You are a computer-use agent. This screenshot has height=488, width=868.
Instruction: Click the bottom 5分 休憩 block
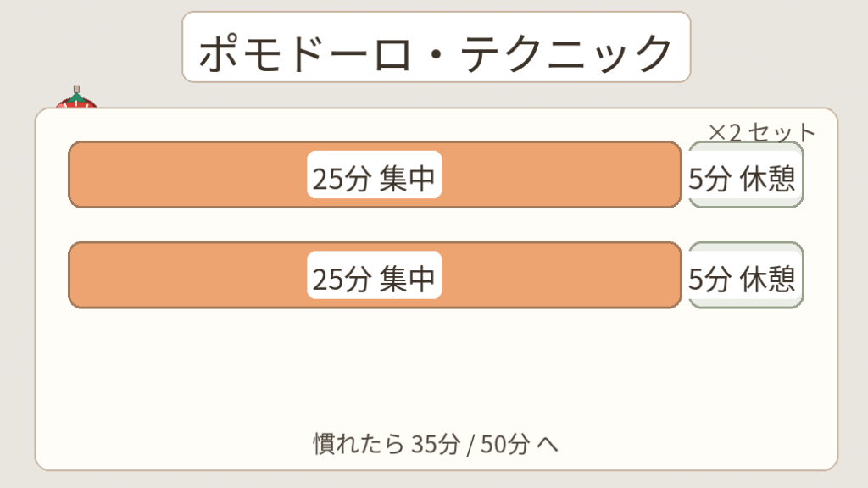tap(745, 276)
